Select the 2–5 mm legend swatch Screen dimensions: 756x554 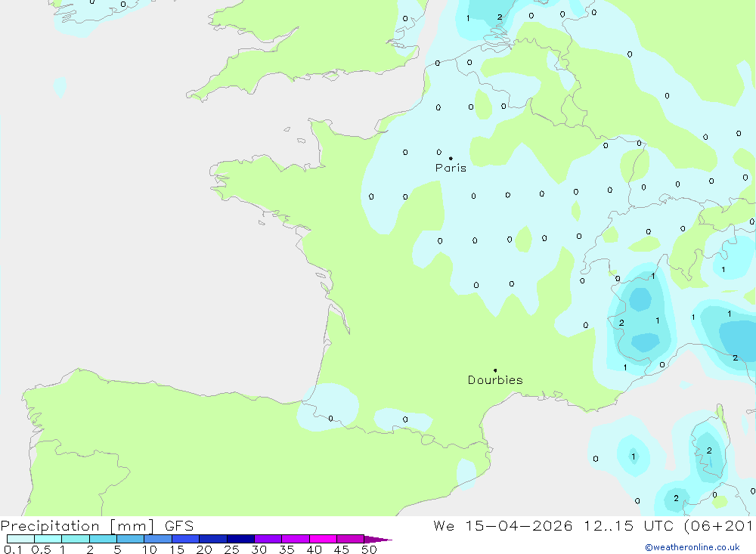click(103, 539)
